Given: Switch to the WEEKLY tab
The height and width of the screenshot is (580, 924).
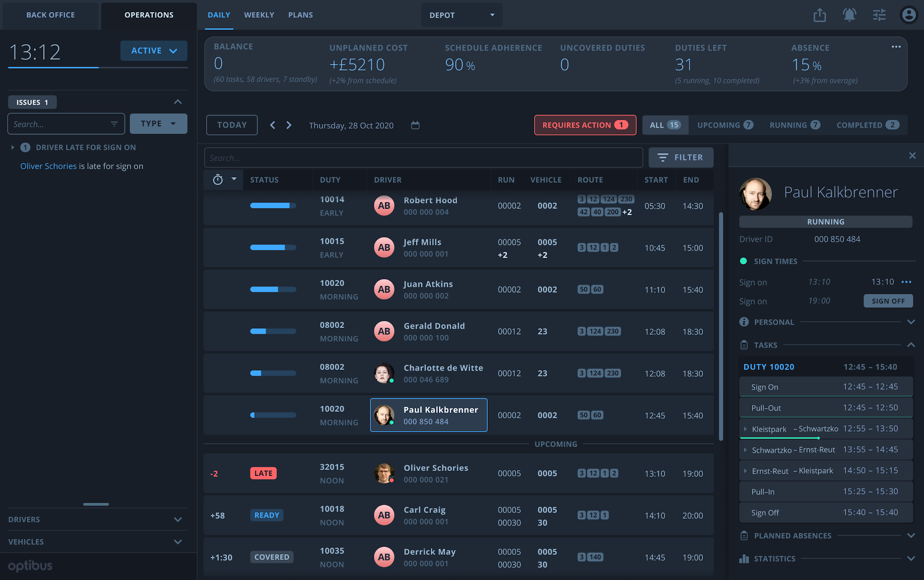Looking at the screenshot, I should tap(259, 14).
